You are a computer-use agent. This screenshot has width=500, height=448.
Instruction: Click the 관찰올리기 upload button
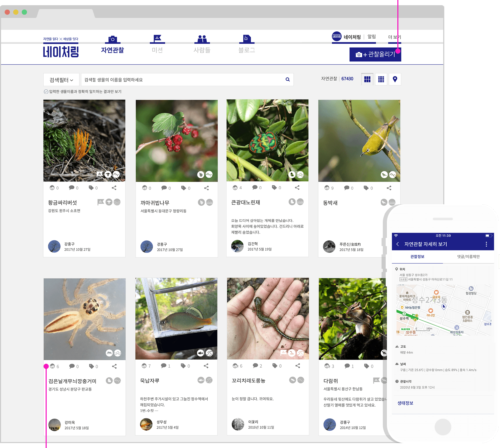tap(375, 54)
